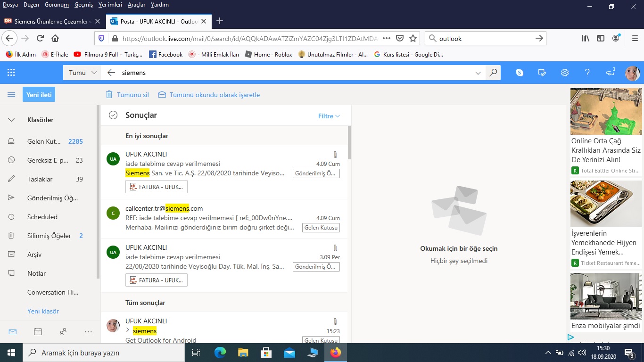Viewport: 644px width, 362px height.
Task: Select the 3.09 Per message avatar
Action: (113, 252)
